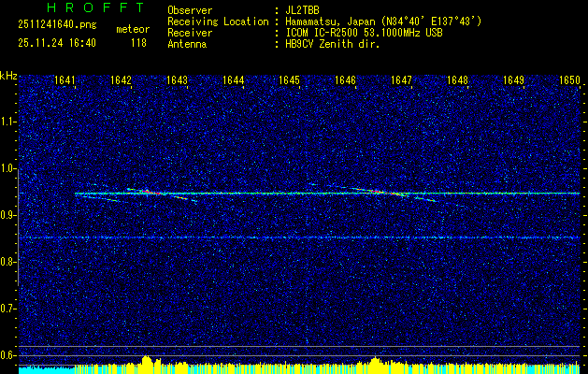Screen dimensions: 588x374
Task: Click the meteor count value 118
Action: coord(138,43)
